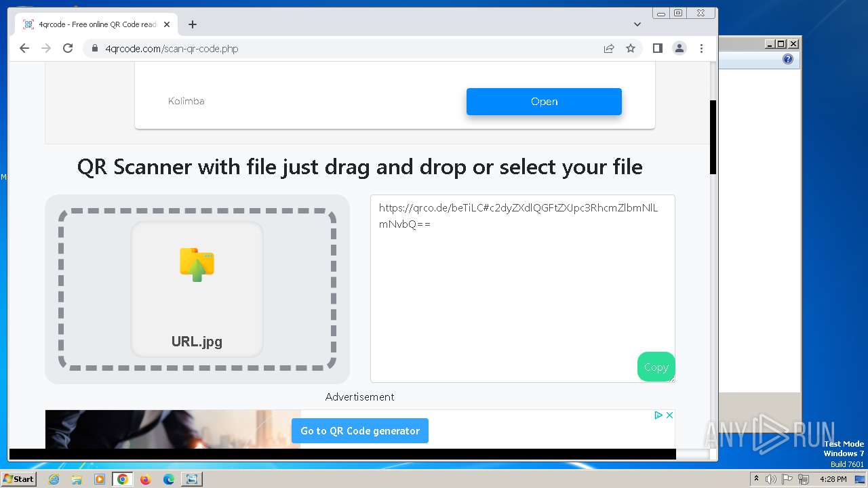This screenshot has height=488, width=868.
Task: Open the network tray icon
Action: tap(804, 479)
